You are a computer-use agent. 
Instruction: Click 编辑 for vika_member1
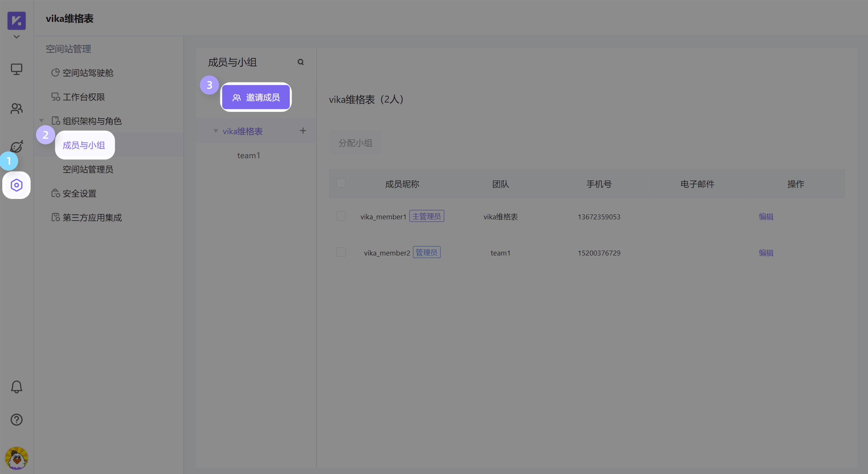[x=765, y=217]
